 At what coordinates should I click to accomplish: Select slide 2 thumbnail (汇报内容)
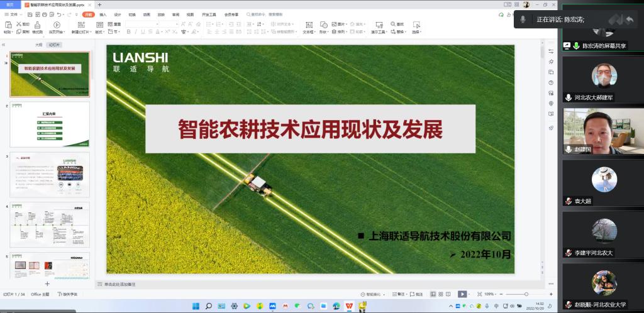50,124
